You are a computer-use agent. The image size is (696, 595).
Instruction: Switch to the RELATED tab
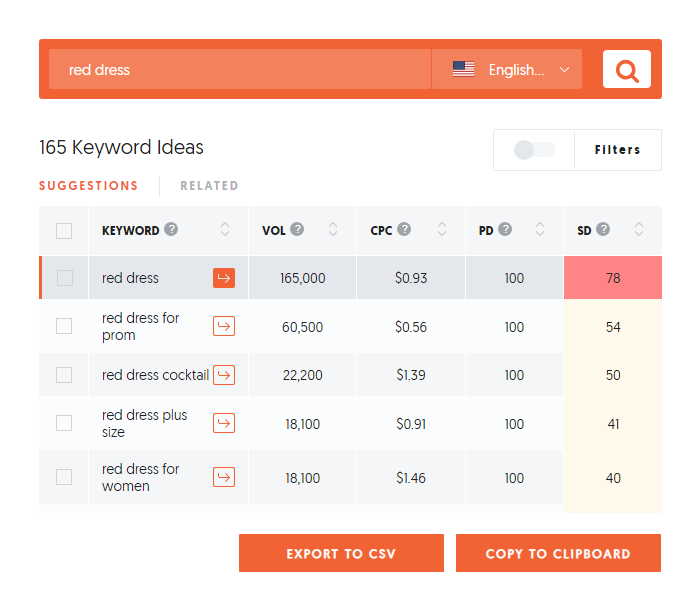pyautogui.click(x=209, y=185)
